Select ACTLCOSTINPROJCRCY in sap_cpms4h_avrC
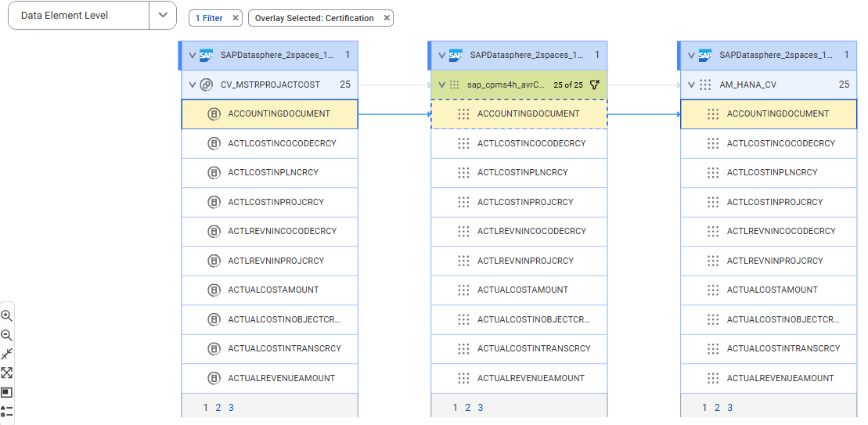 click(519, 202)
